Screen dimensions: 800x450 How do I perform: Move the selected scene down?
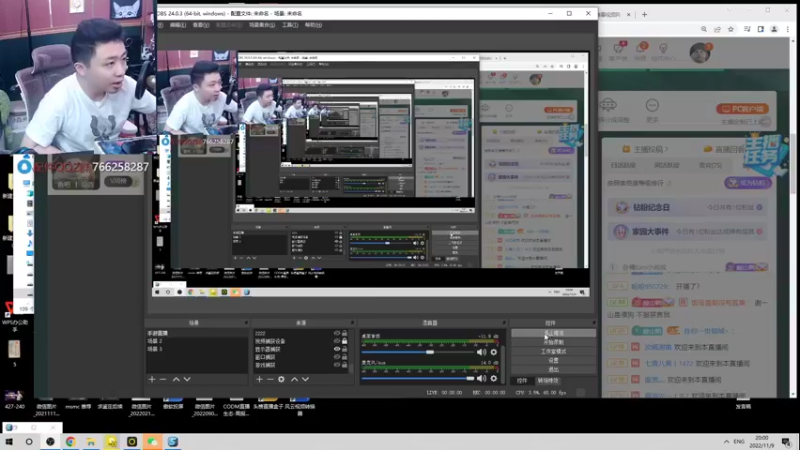187,379
